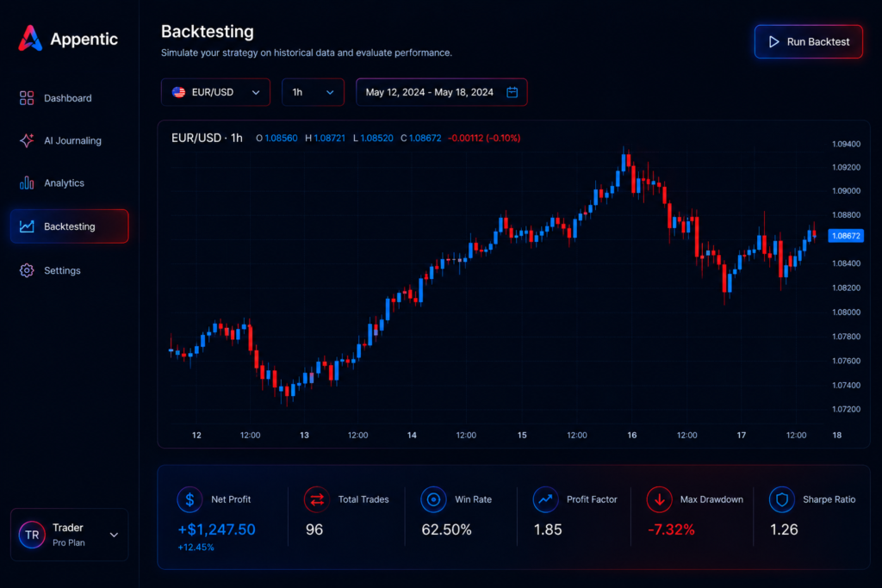Click the Max Drawdown down-arrow icon
The image size is (882, 588).
tap(659, 499)
